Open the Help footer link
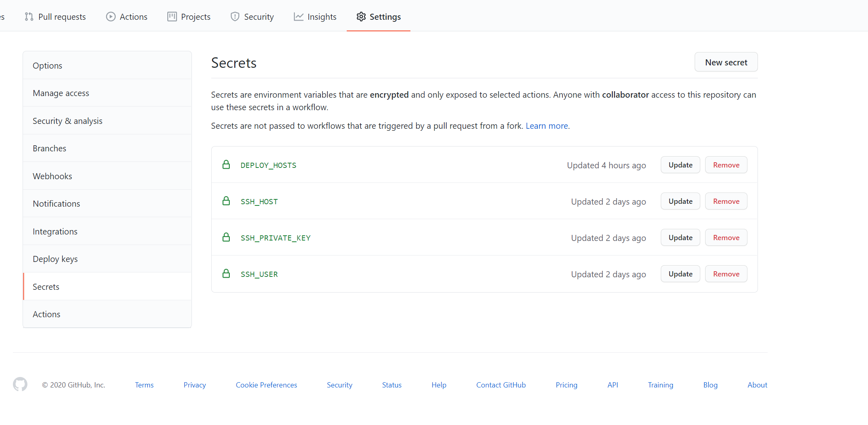This screenshot has height=425, width=868. (439, 385)
